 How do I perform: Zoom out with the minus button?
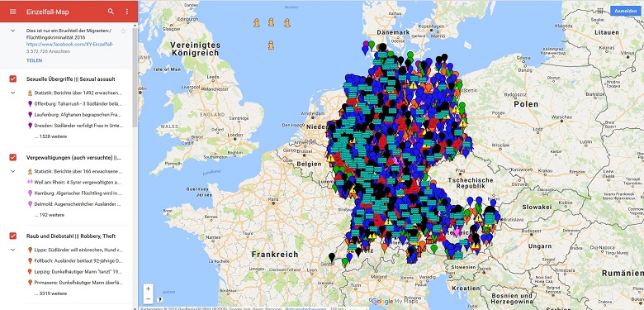(x=149, y=298)
